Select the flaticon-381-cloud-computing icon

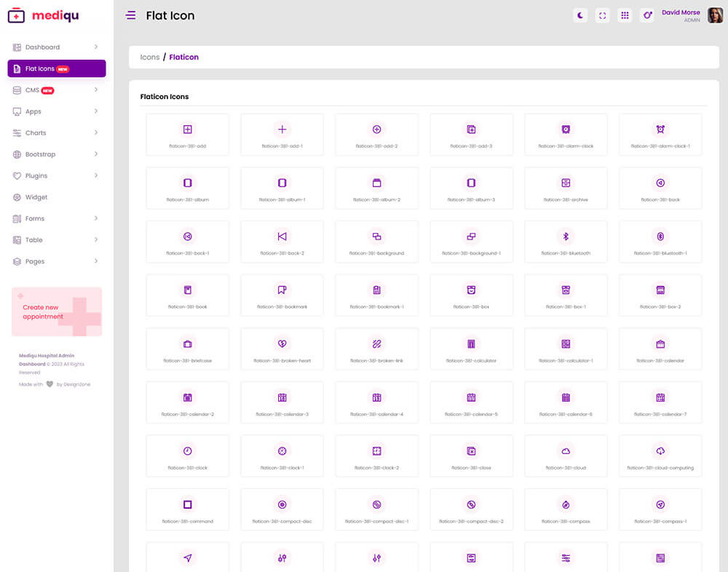660,456
